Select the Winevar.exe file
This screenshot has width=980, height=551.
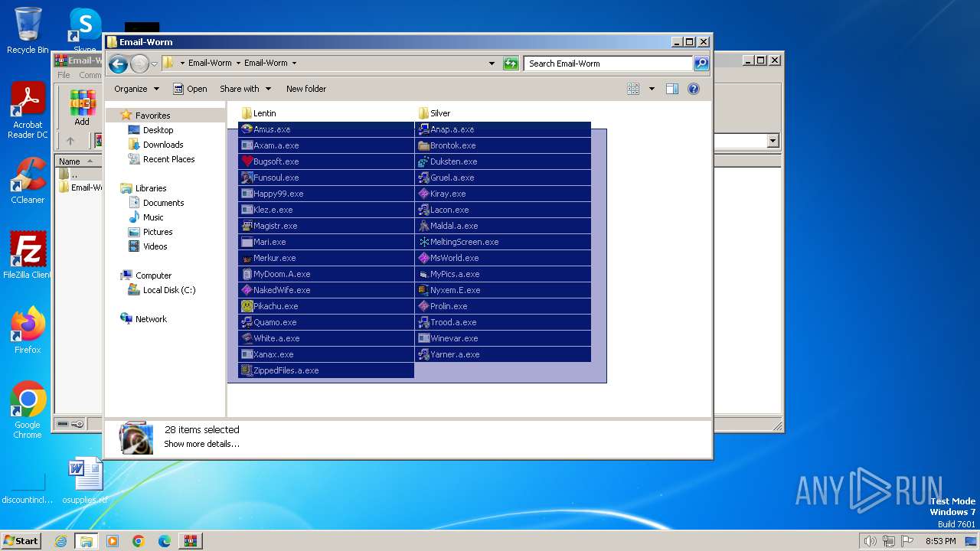503,338
